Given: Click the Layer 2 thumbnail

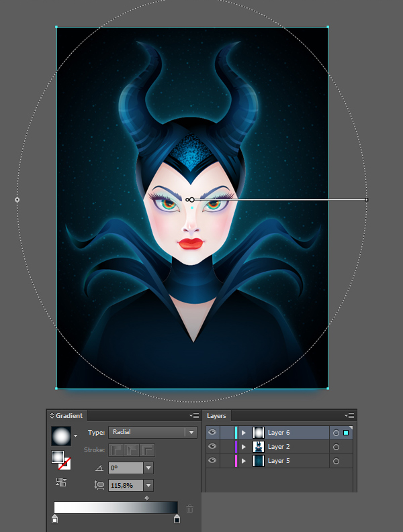Looking at the screenshot, I should pyautogui.click(x=259, y=447).
